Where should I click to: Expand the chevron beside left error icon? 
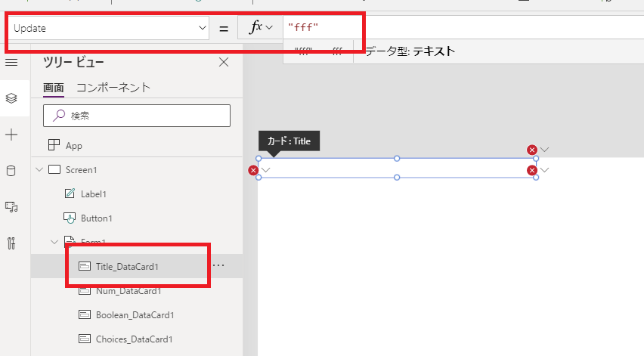point(266,170)
